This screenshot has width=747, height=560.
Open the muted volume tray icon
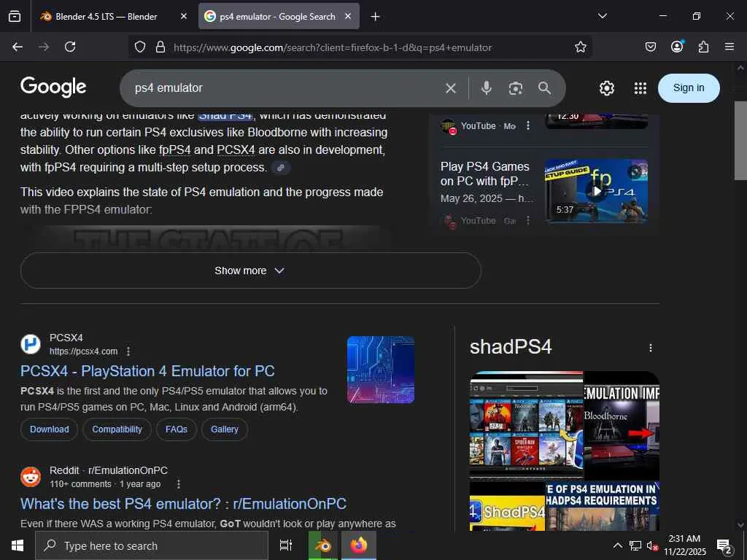pyautogui.click(x=652, y=546)
